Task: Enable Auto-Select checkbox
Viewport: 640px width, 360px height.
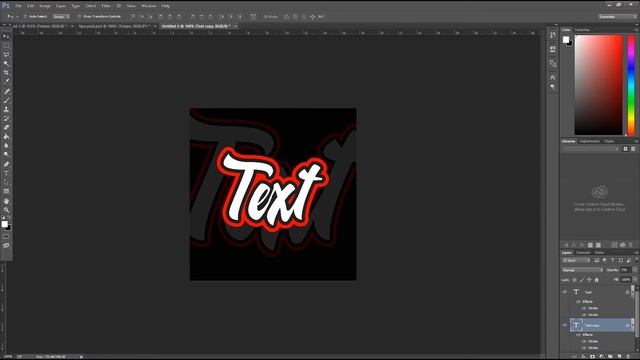Action: click(x=25, y=17)
